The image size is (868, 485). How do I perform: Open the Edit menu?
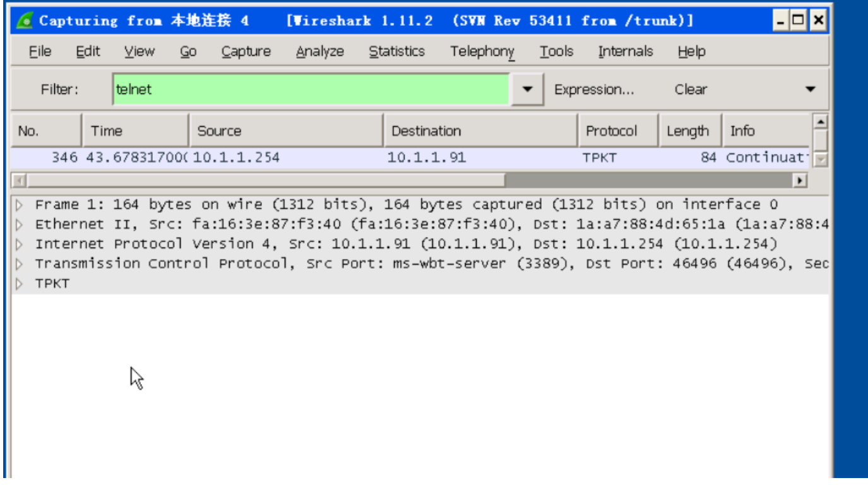(88, 52)
